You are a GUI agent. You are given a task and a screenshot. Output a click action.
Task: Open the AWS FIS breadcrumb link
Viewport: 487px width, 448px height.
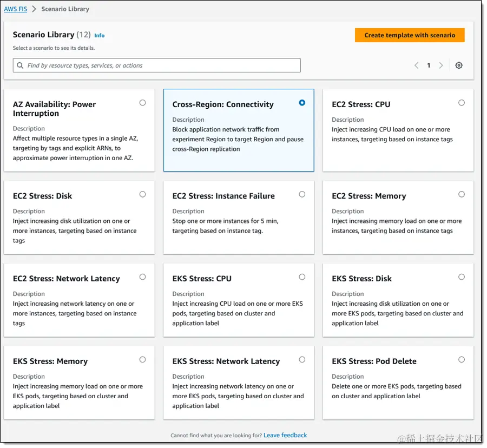click(16, 9)
